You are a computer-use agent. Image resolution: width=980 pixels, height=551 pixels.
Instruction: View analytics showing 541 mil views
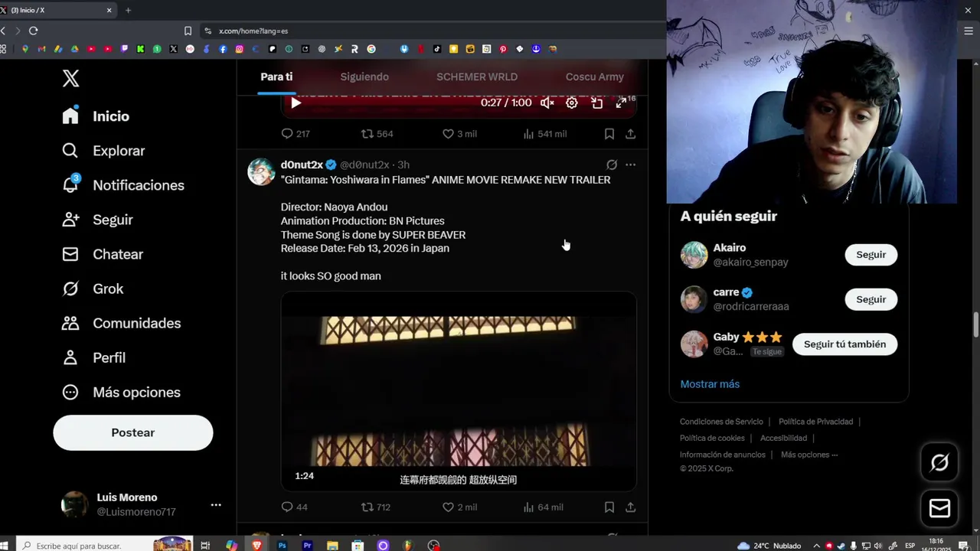[x=544, y=134]
